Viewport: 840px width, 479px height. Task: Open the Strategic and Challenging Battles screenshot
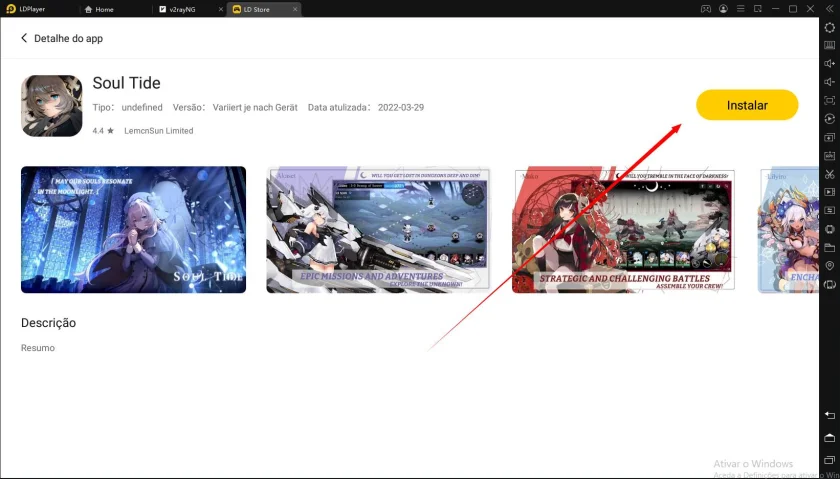coord(624,230)
